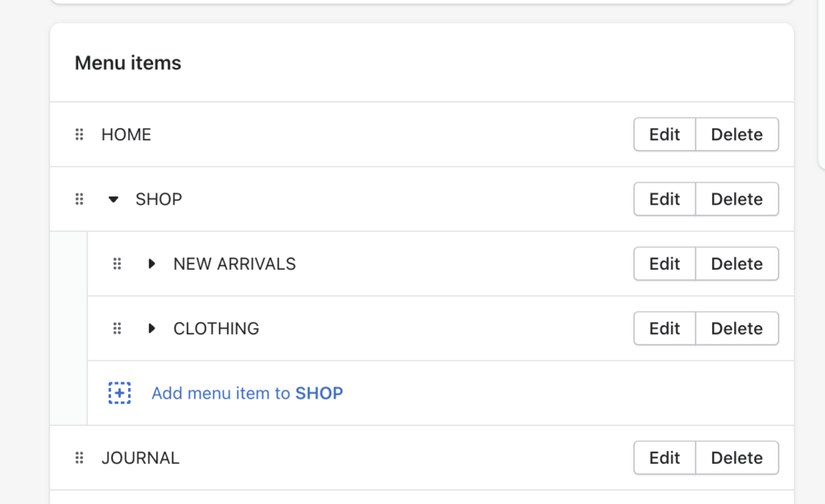Click the drag handle beside HOME
The height and width of the screenshot is (504, 825).
[79, 134]
